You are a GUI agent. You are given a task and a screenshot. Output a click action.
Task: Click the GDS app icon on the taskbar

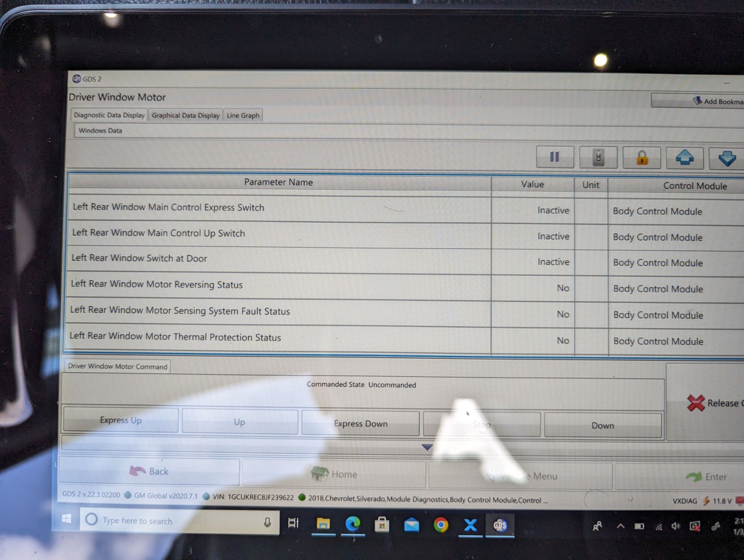point(500,526)
